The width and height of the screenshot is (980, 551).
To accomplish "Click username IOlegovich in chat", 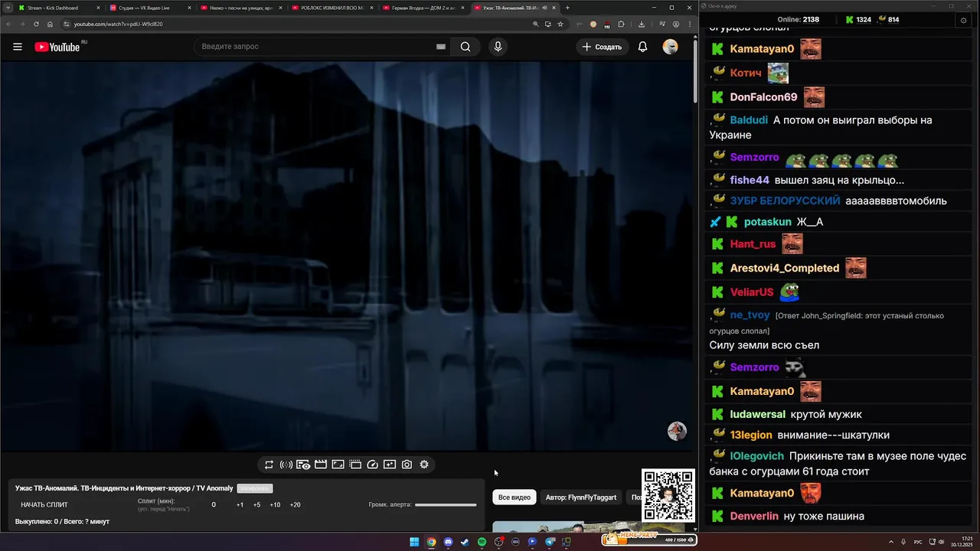I will 756,455.
